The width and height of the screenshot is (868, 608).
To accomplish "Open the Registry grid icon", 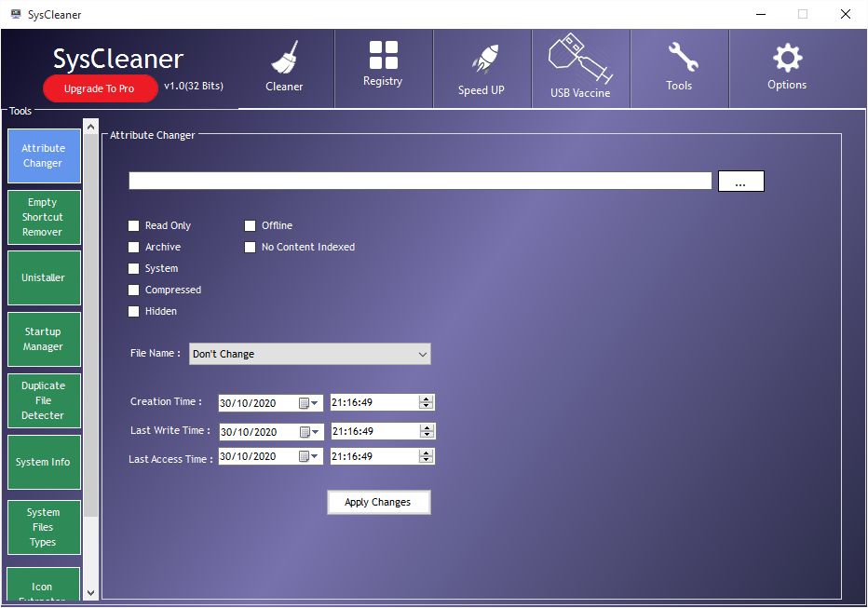I will point(383,55).
